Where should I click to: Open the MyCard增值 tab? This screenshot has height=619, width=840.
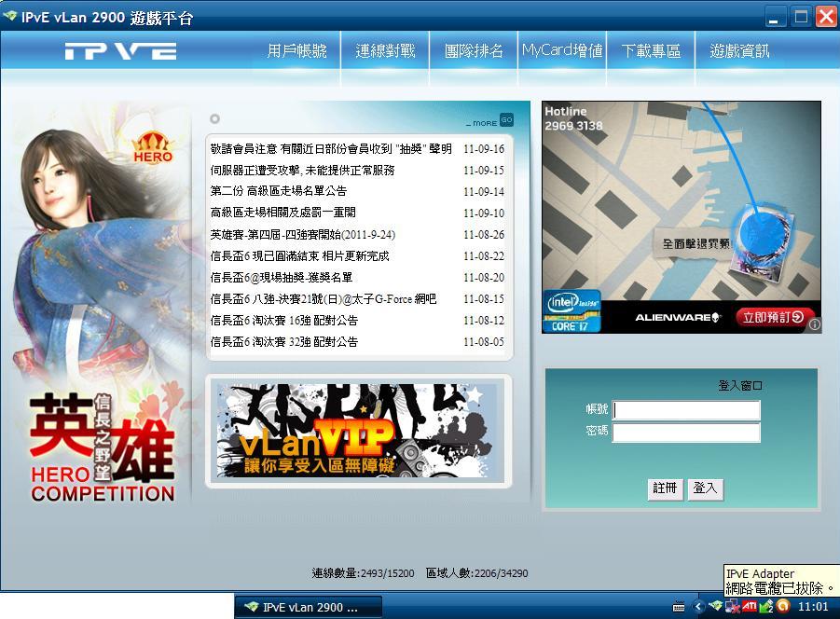tap(561, 51)
